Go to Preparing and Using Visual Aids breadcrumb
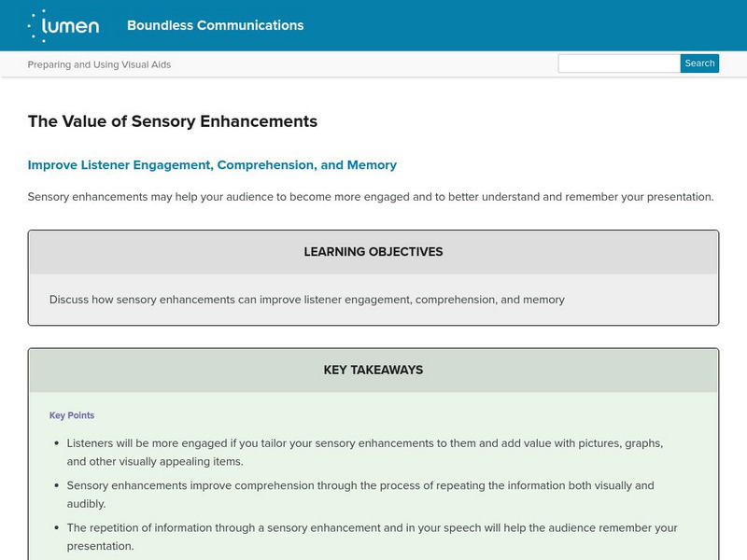The width and height of the screenshot is (747, 560). coord(99,64)
